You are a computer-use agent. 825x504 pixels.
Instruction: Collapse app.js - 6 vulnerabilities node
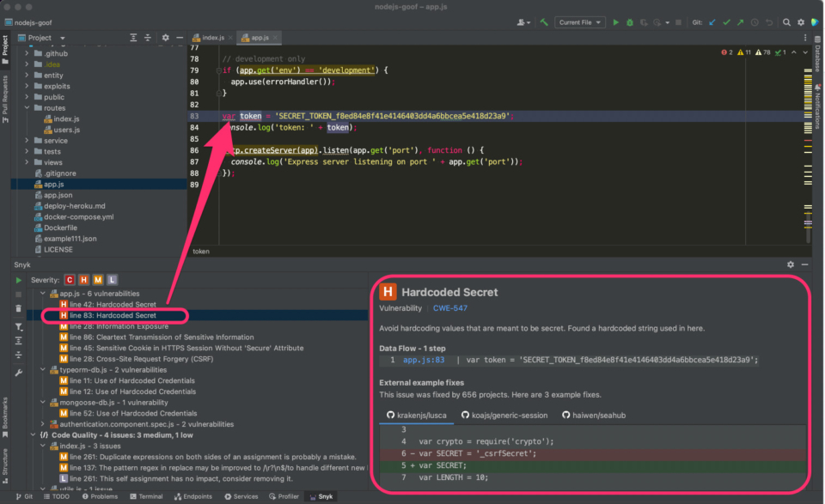43,294
